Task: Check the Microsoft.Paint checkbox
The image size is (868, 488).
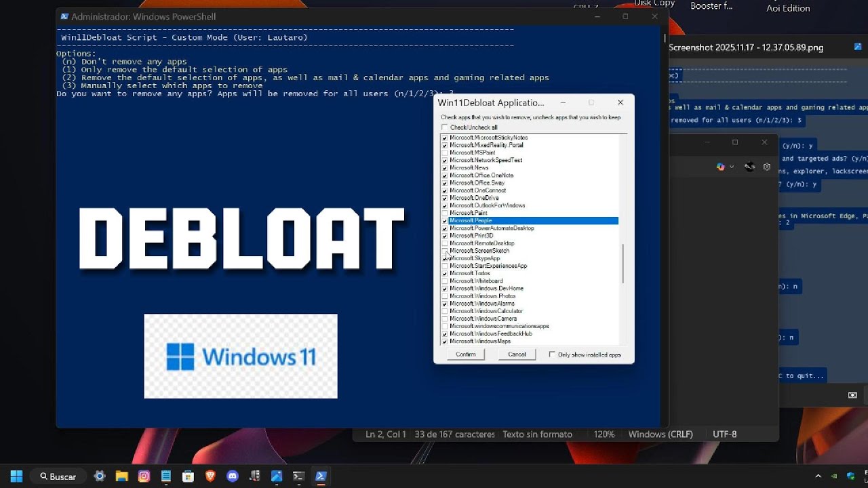Action: click(445, 213)
